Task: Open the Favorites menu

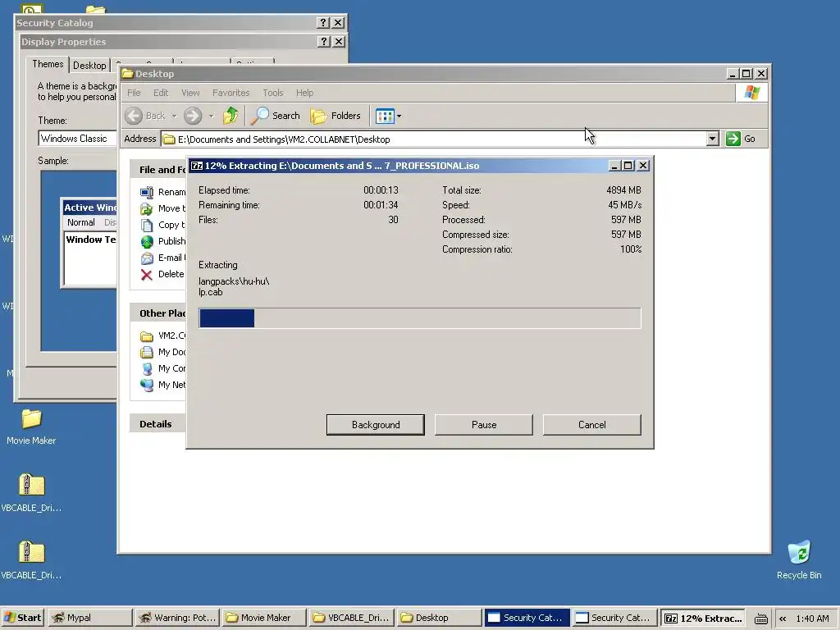Action: (231, 93)
